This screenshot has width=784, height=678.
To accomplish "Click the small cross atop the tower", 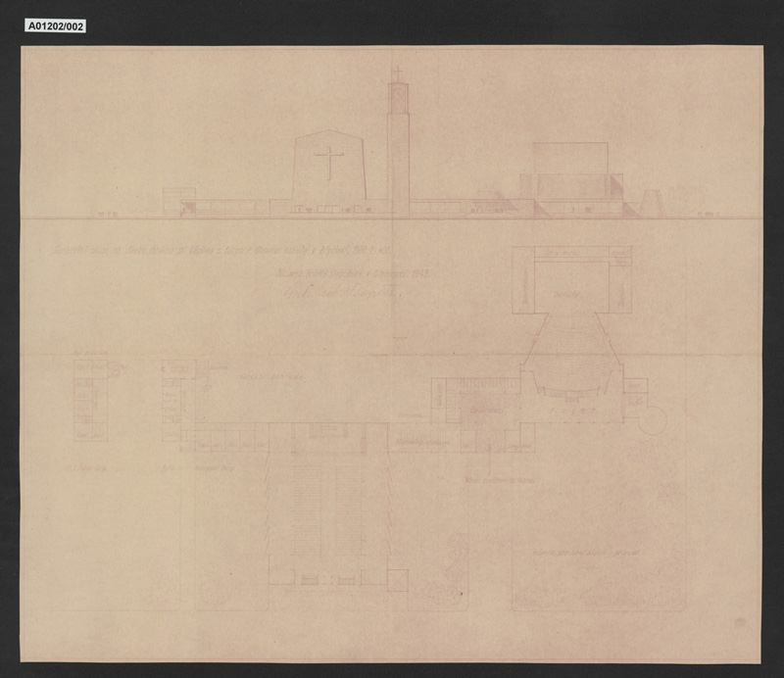I will click(398, 74).
